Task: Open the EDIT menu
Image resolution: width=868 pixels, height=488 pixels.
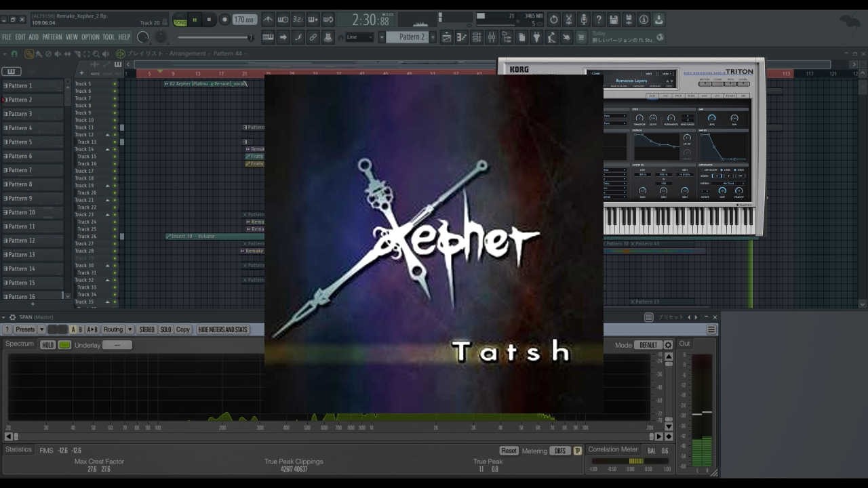Action: click(20, 37)
